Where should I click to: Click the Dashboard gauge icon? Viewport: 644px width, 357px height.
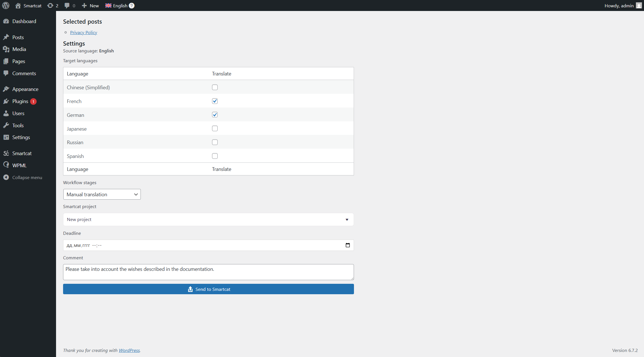[x=6, y=21]
